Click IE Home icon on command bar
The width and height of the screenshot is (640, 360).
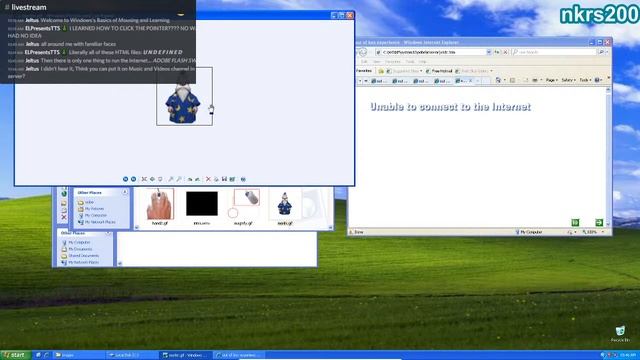[x=498, y=80]
